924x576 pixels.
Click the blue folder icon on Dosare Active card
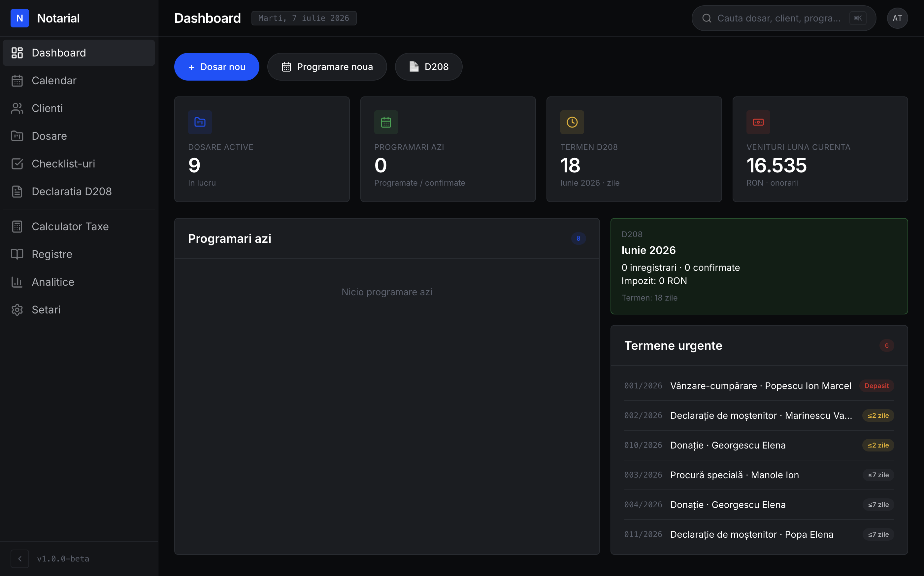click(200, 122)
